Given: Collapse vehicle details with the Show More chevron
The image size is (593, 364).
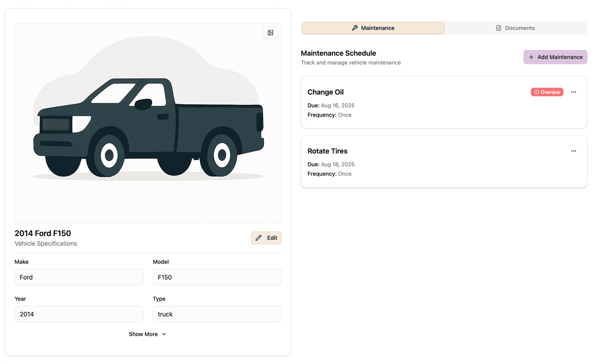Looking at the screenshot, I should 164,334.
